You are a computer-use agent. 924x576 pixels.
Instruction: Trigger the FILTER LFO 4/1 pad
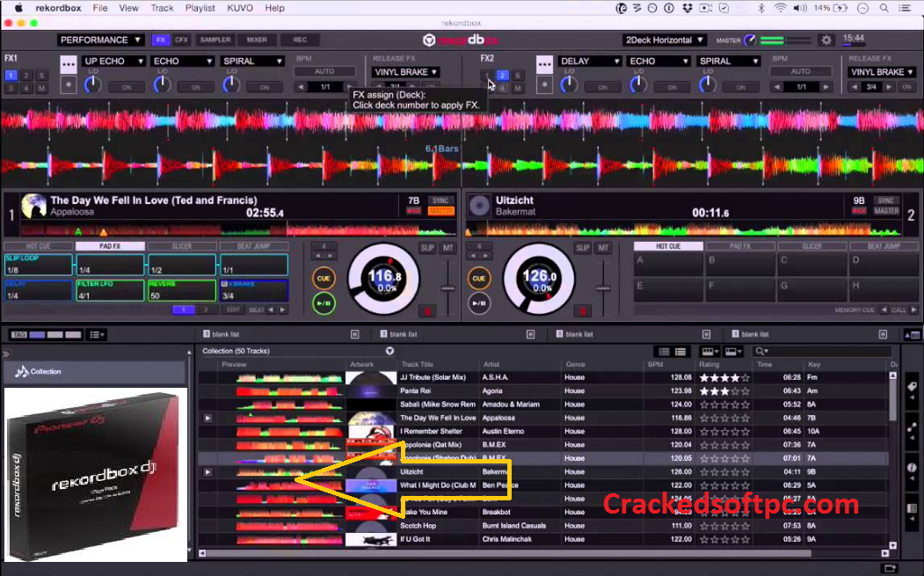click(x=110, y=290)
